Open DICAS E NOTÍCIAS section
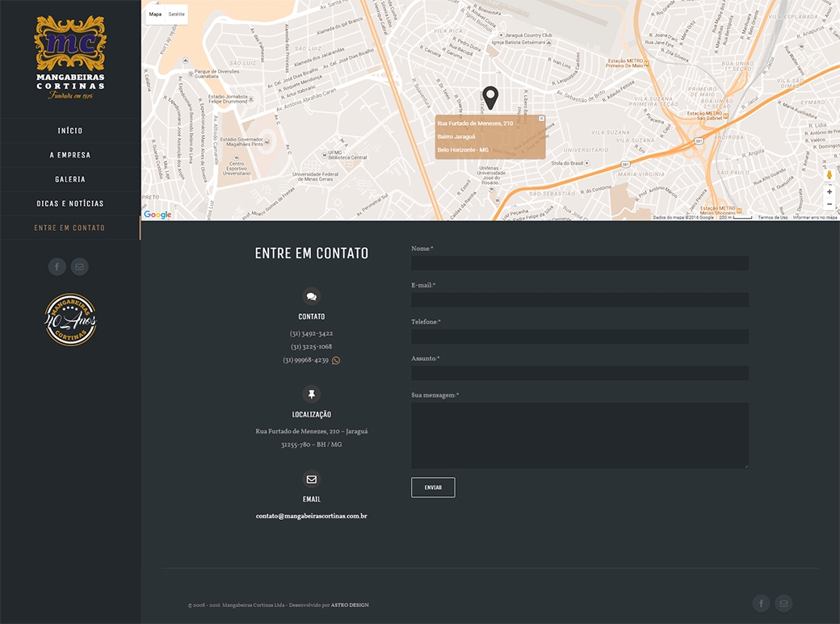Screen dimensions: 840x624 [70, 203]
